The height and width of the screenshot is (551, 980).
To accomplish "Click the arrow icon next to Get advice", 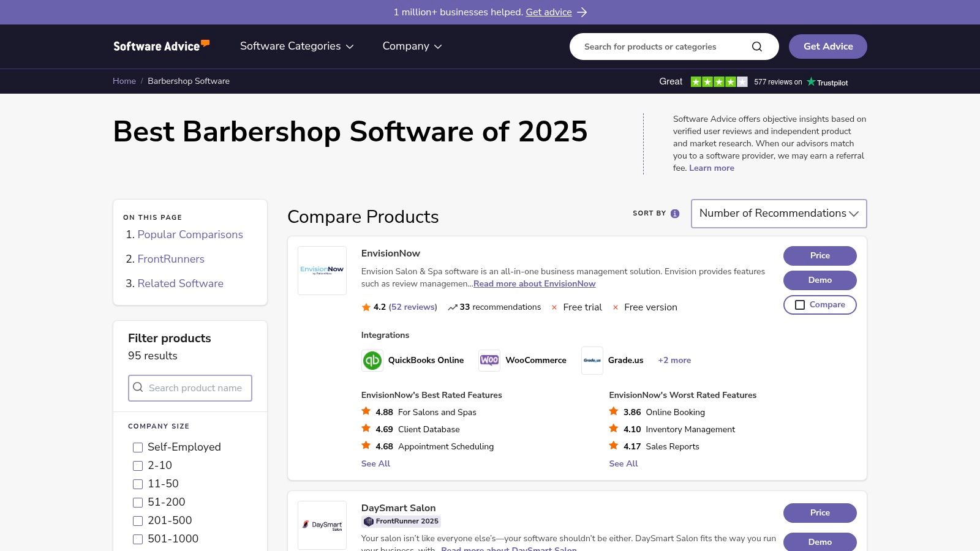I will [582, 12].
